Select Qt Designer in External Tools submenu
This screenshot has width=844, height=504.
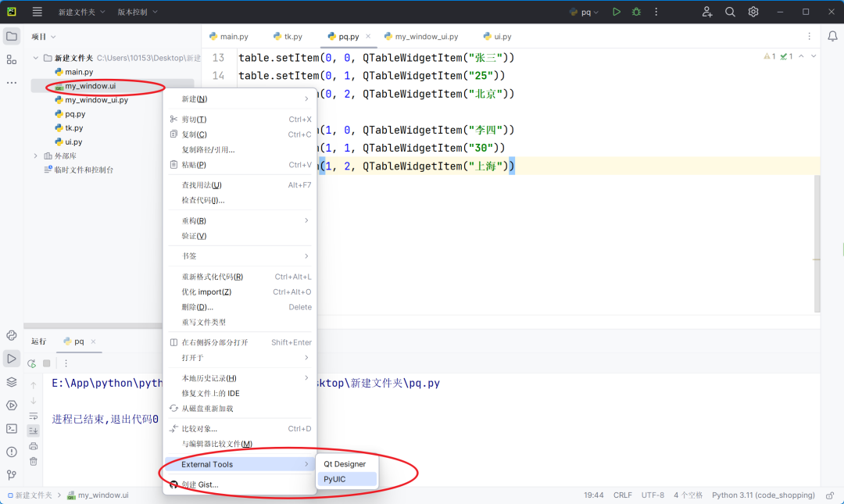348,464
